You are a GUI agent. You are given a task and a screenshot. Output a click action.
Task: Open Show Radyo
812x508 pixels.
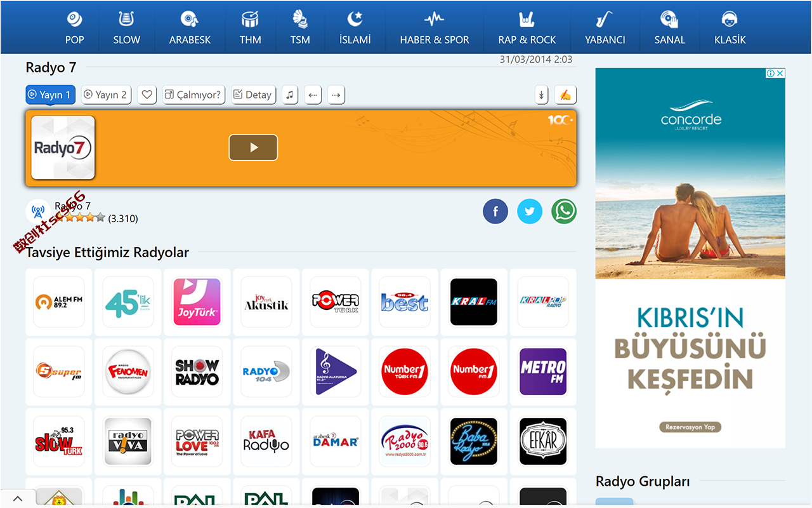coord(197,371)
